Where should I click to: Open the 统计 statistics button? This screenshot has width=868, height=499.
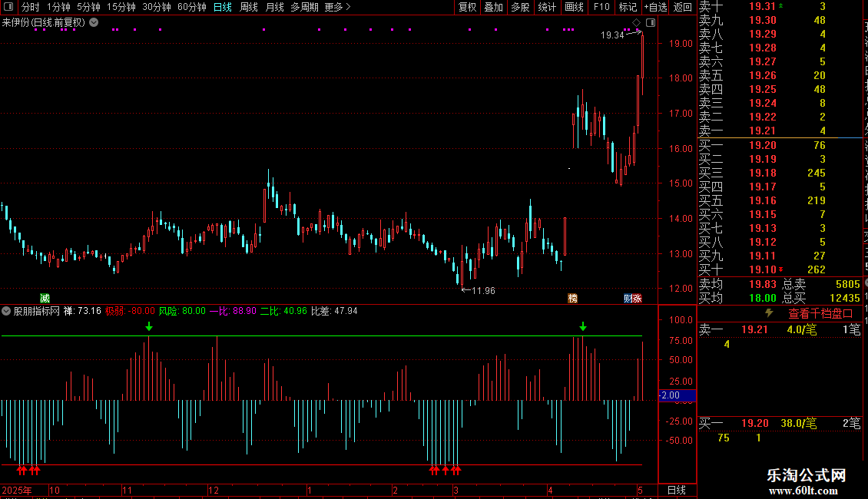tap(547, 7)
